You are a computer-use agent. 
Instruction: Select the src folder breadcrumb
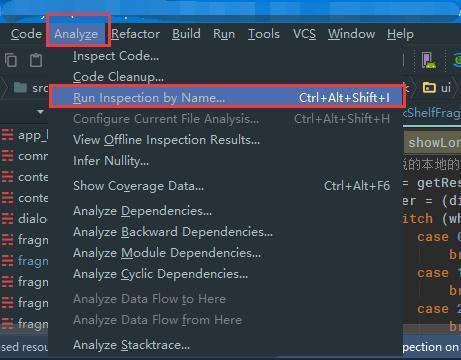[31, 88]
